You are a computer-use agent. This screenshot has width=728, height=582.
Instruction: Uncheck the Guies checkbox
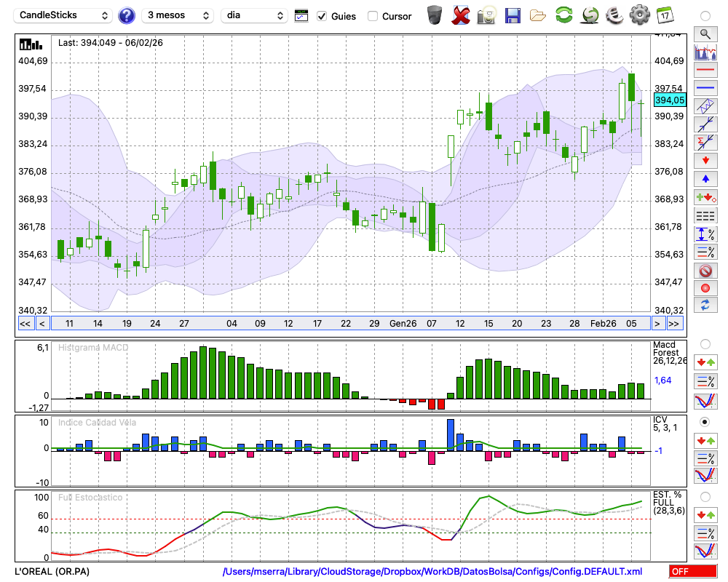tap(322, 16)
